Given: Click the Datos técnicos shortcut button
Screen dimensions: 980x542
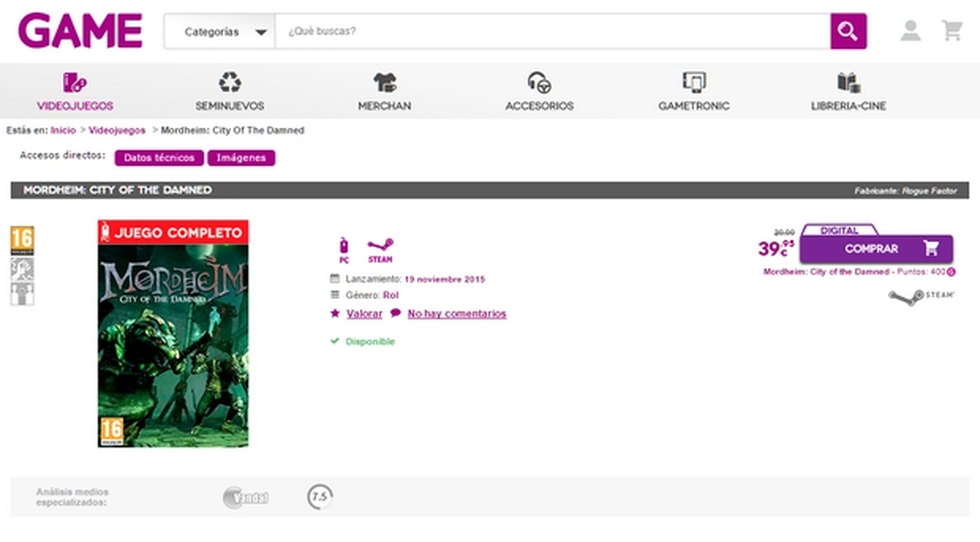Looking at the screenshot, I should point(159,158).
